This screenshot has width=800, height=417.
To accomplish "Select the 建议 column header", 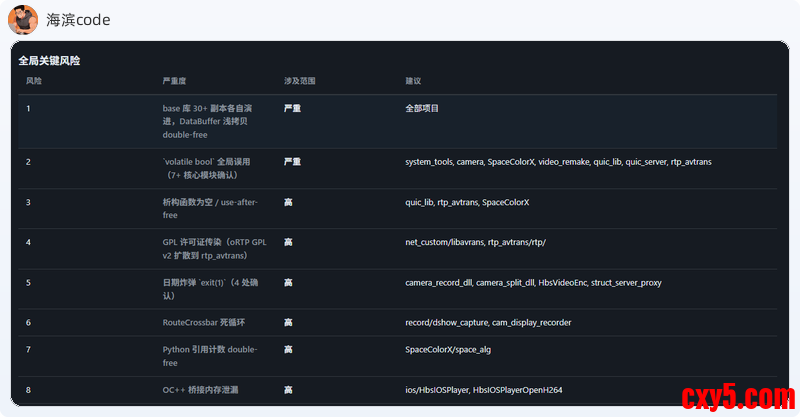I will 413,80.
